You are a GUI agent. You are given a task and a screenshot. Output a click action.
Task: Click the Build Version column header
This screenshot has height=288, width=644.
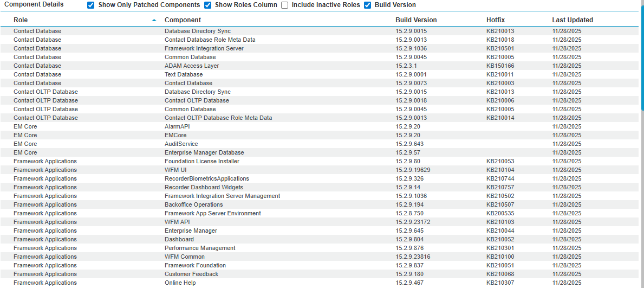click(416, 20)
